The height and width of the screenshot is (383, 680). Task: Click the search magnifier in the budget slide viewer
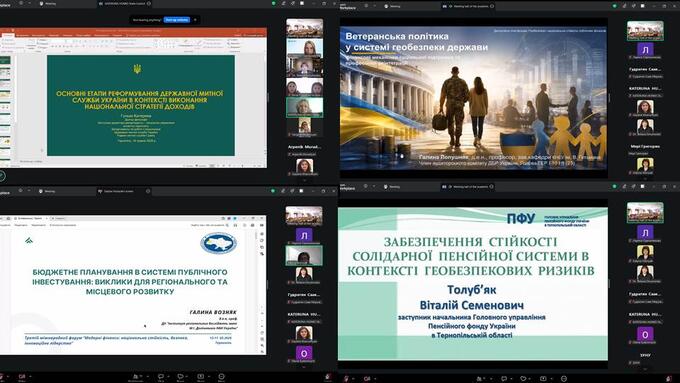coord(227,226)
